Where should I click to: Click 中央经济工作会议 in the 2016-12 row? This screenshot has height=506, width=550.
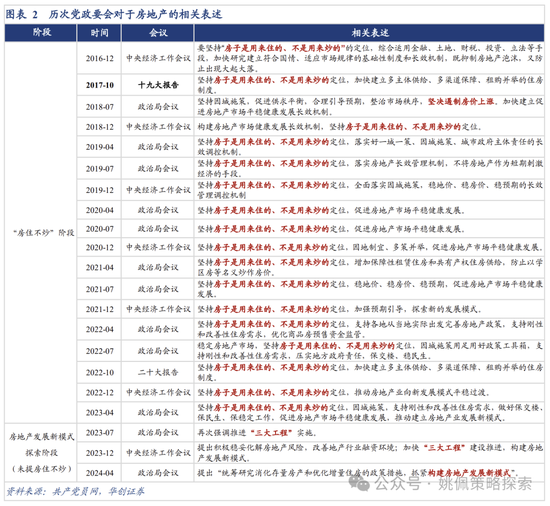tap(158, 58)
